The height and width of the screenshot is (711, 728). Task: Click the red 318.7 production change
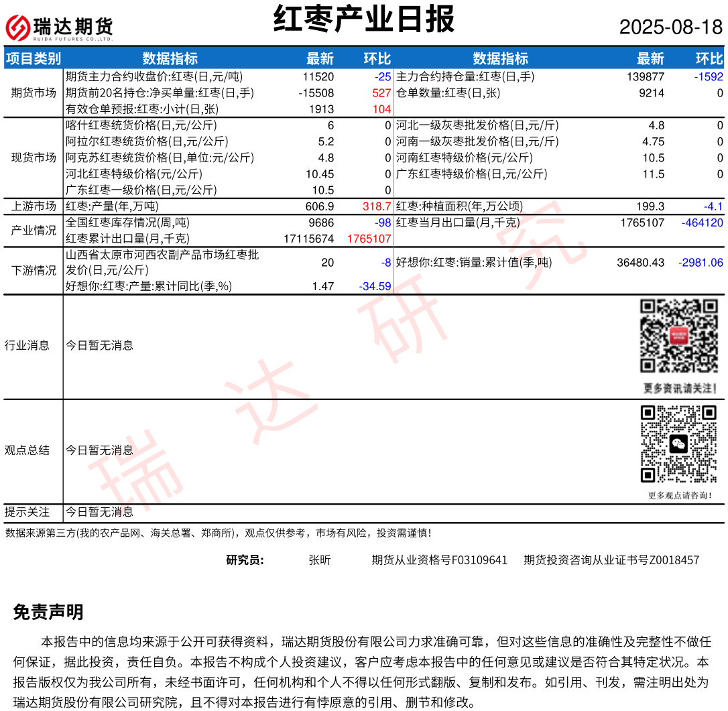pyautogui.click(x=376, y=206)
